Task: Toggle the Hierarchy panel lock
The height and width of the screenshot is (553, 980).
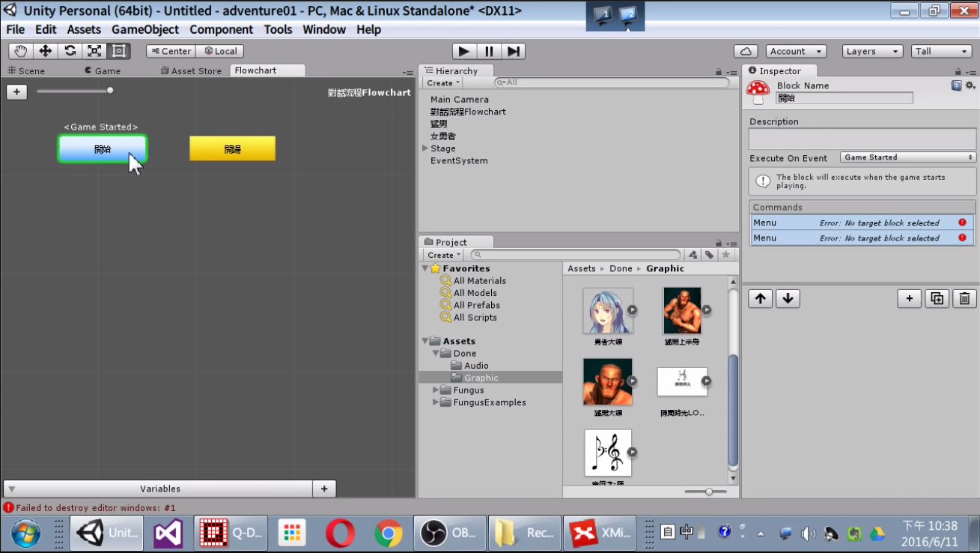Action: (x=719, y=72)
